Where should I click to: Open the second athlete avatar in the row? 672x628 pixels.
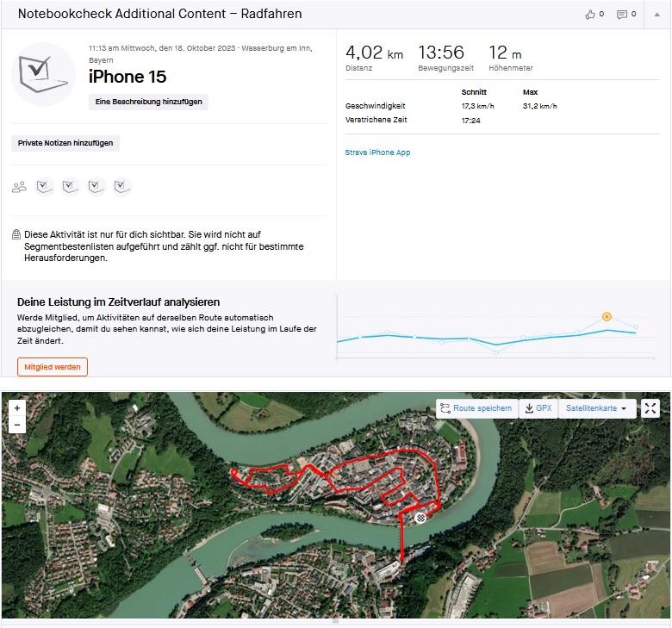pos(71,187)
